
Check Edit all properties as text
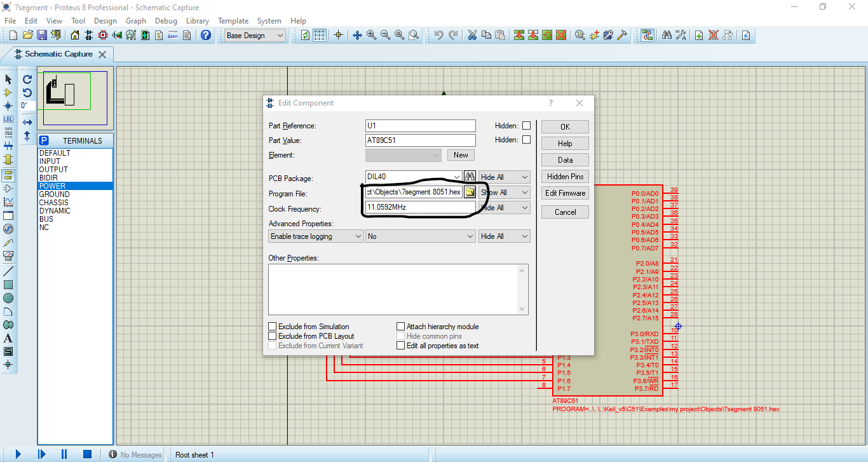click(x=400, y=345)
